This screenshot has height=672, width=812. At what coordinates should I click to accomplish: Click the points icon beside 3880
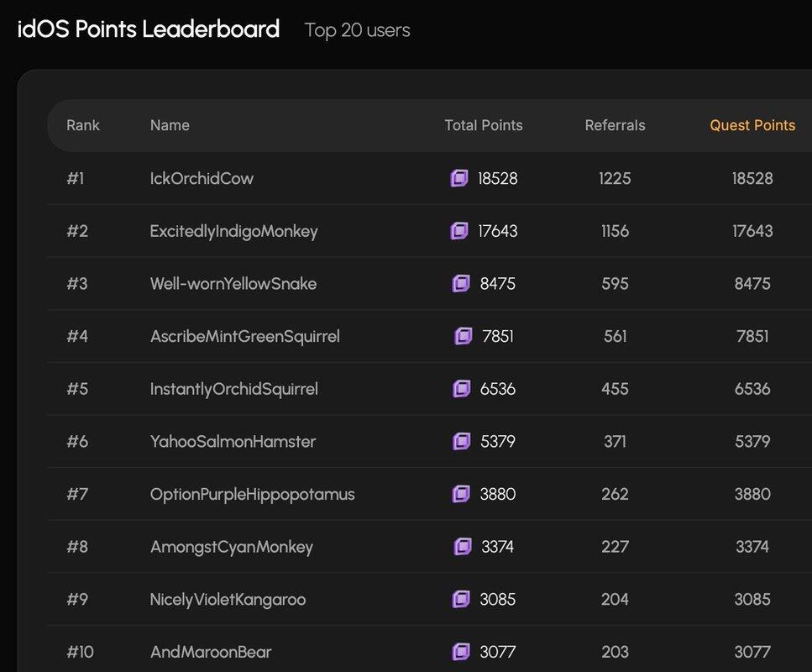[x=461, y=494]
